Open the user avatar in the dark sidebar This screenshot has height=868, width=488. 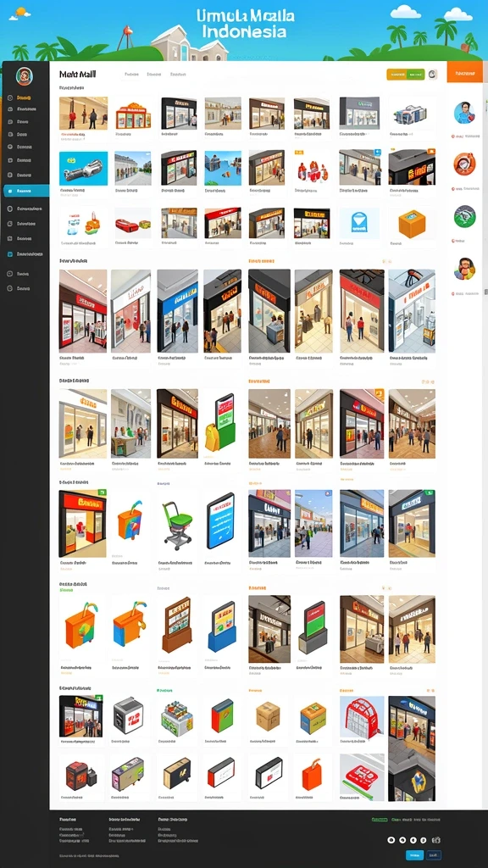click(x=24, y=75)
